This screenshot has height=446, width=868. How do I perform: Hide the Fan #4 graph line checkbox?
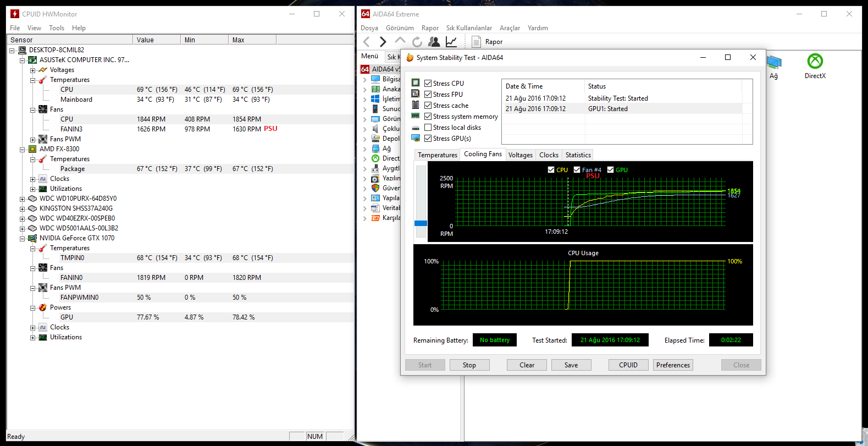(577, 169)
